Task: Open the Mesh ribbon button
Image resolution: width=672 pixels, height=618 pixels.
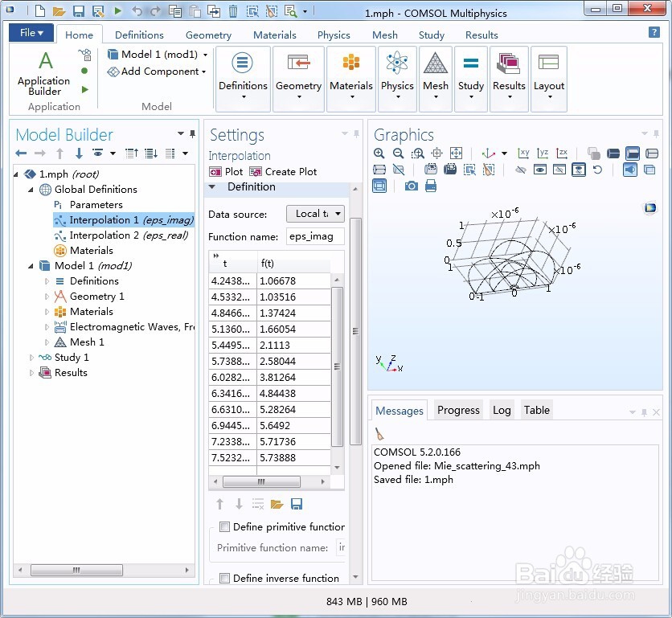Action: coord(436,79)
